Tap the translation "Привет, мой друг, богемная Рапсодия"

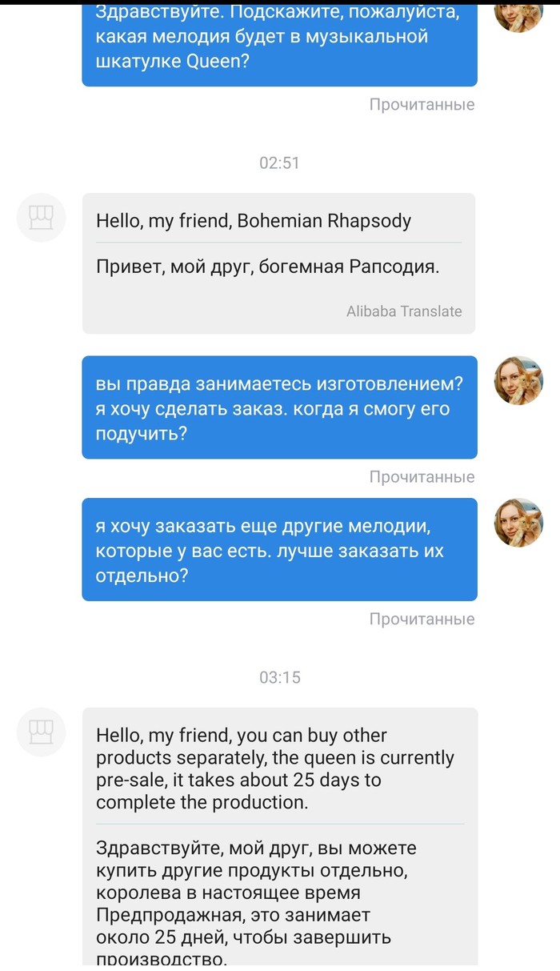268,267
